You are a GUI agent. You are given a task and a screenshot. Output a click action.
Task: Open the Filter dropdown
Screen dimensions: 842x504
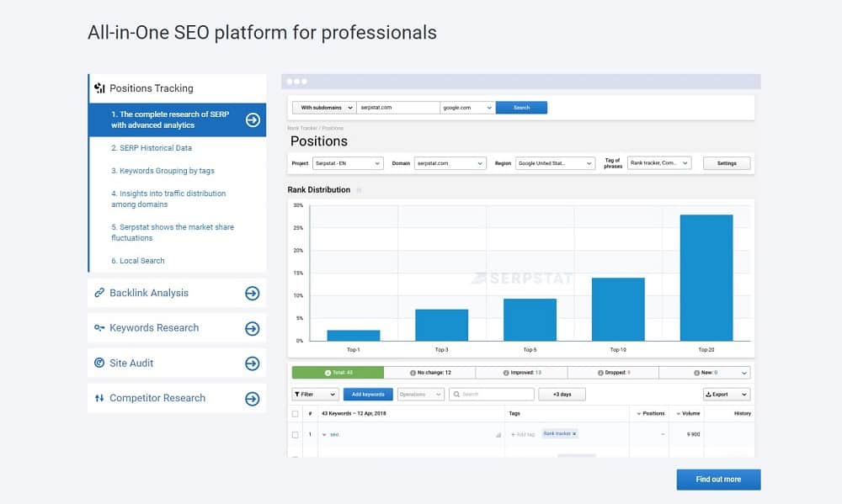[315, 394]
